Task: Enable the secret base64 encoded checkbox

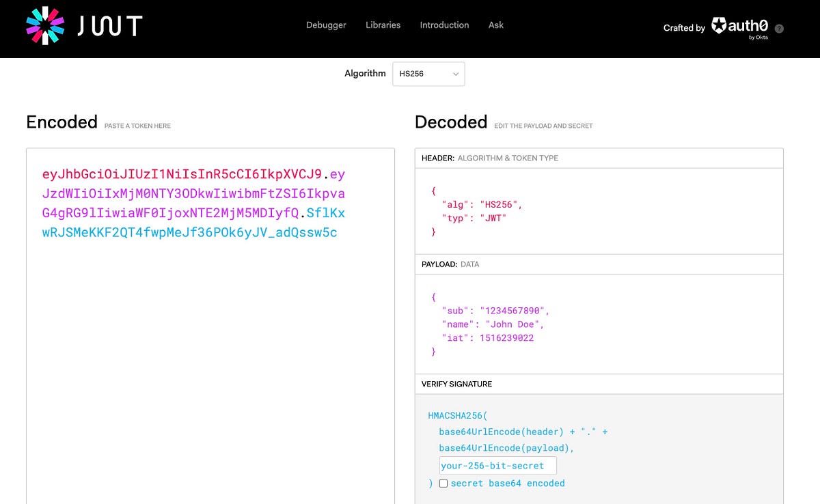Action: (443, 483)
